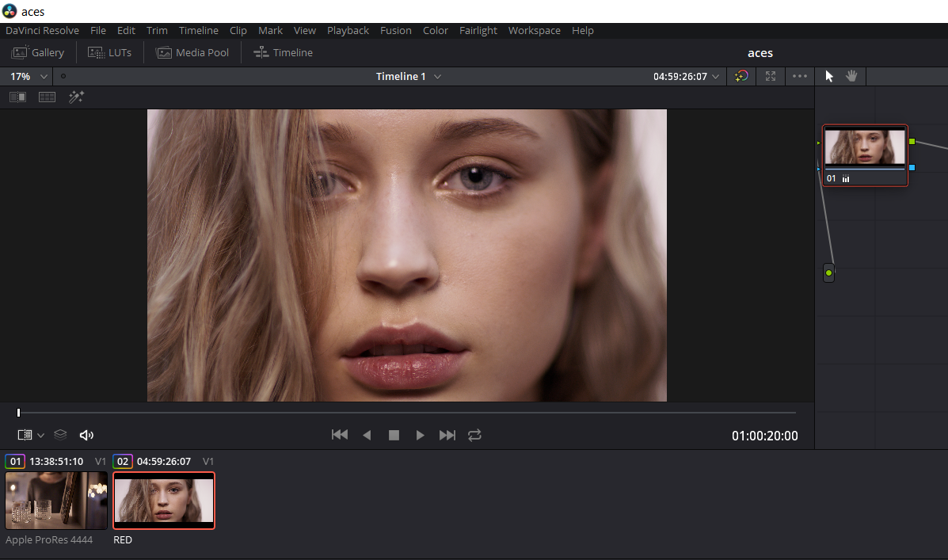Open the DaVinci Resolve menu
Viewport: 948px width, 560px height.
pos(42,30)
